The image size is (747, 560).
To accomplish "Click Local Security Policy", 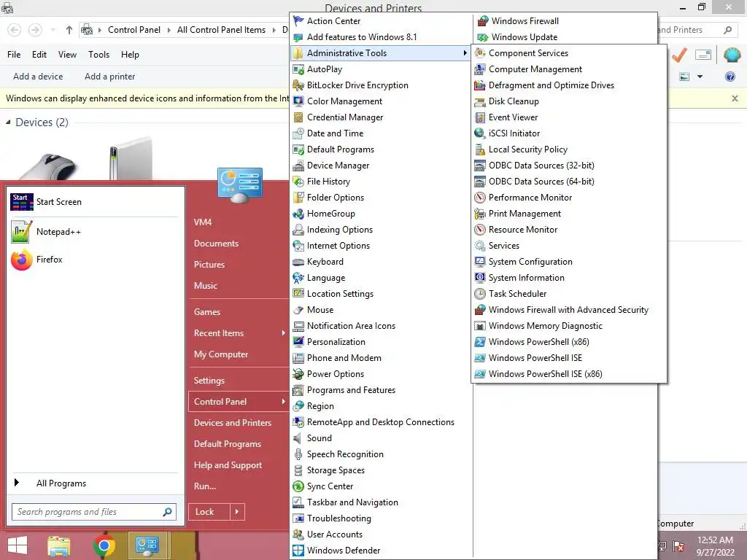I will 528,149.
